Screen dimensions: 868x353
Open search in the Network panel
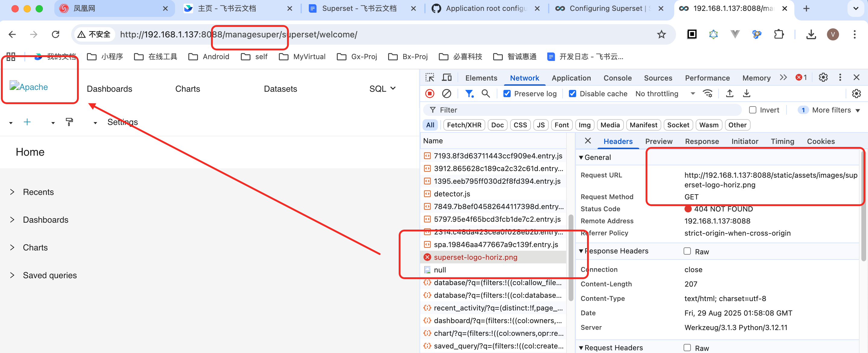[x=486, y=94]
